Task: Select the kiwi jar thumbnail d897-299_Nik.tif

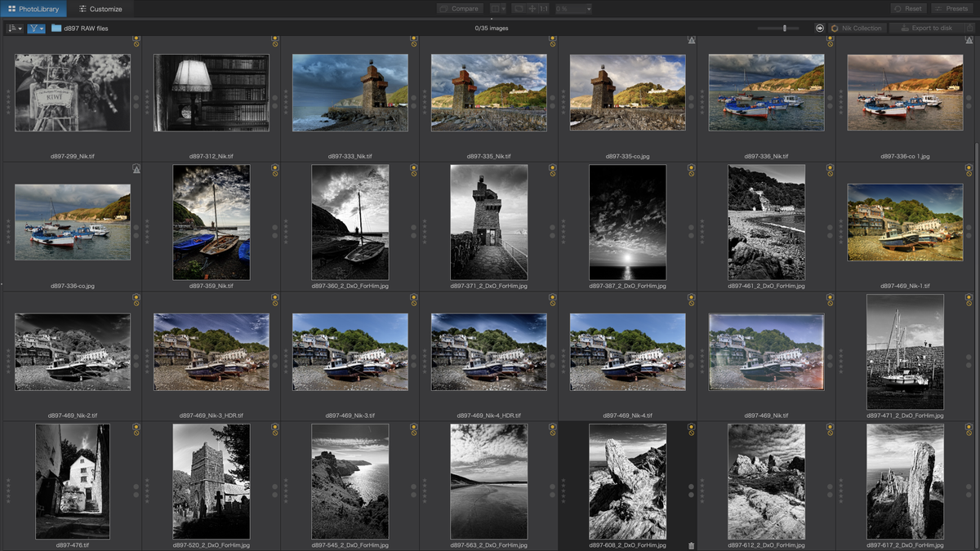Action: [x=73, y=92]
